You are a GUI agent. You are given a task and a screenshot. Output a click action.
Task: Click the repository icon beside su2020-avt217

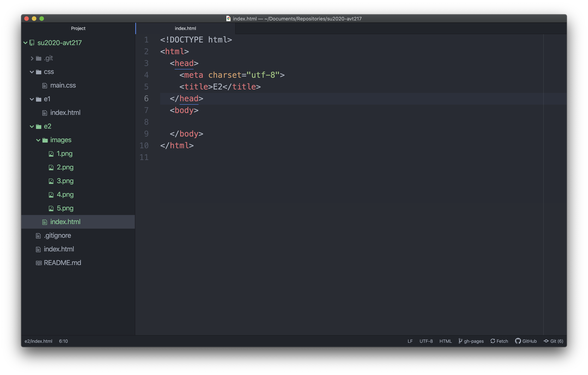pyautogui.click(x=32, y=43)
